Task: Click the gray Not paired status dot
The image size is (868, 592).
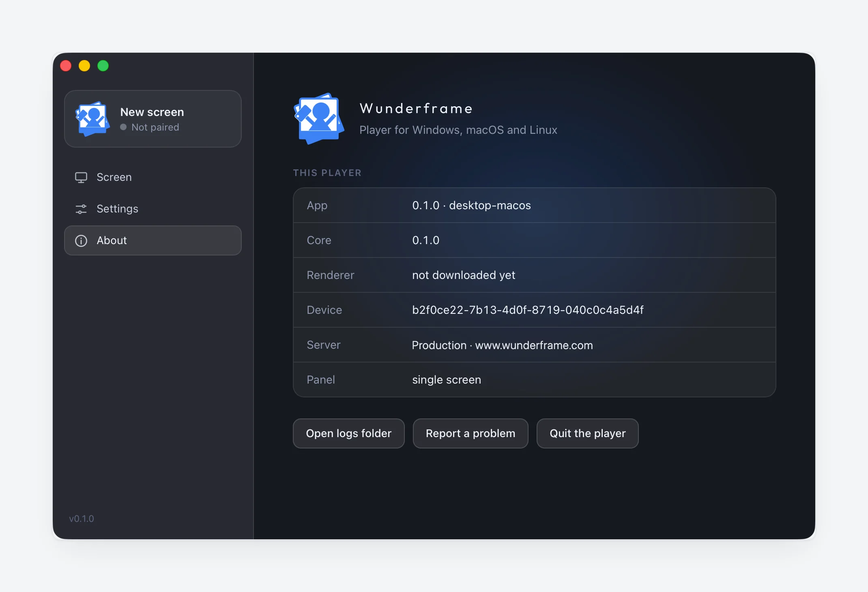Action: (x=123, y=127)
